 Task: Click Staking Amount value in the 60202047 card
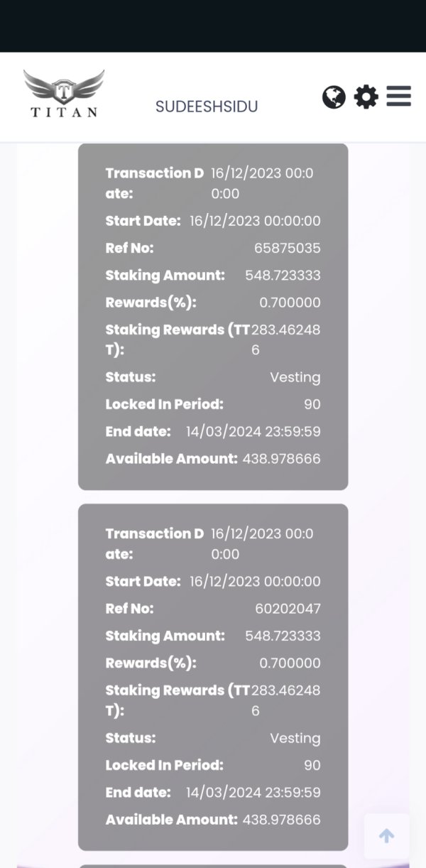283,636
